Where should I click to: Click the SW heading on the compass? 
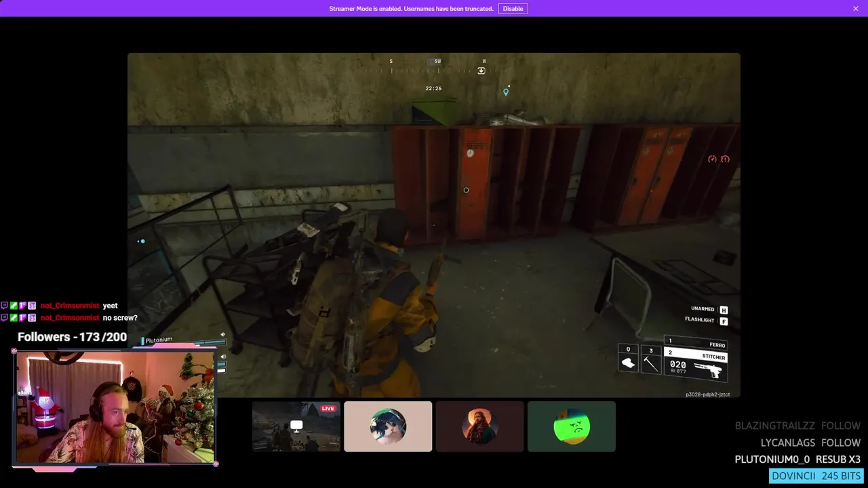(437, 61)
